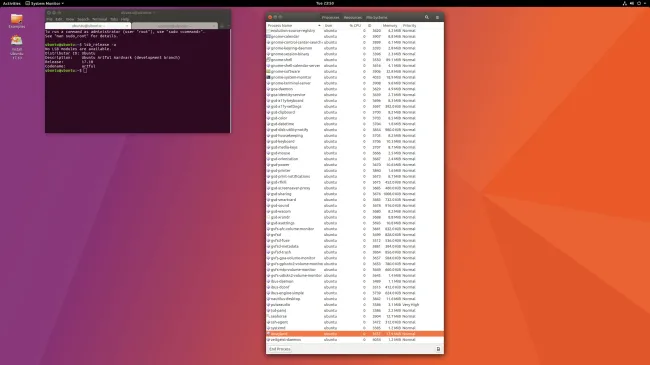Open System Monitor search icon

[x=427, y=17]
